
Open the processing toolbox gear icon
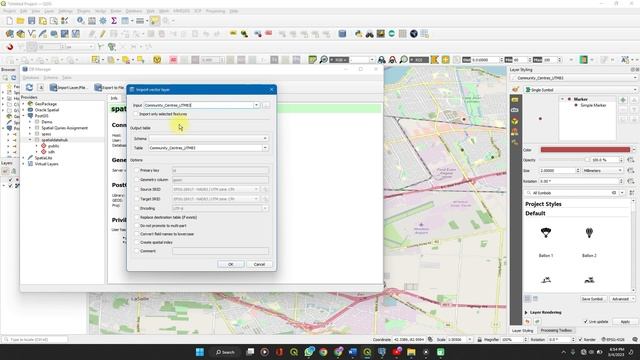tap(103, 20)
